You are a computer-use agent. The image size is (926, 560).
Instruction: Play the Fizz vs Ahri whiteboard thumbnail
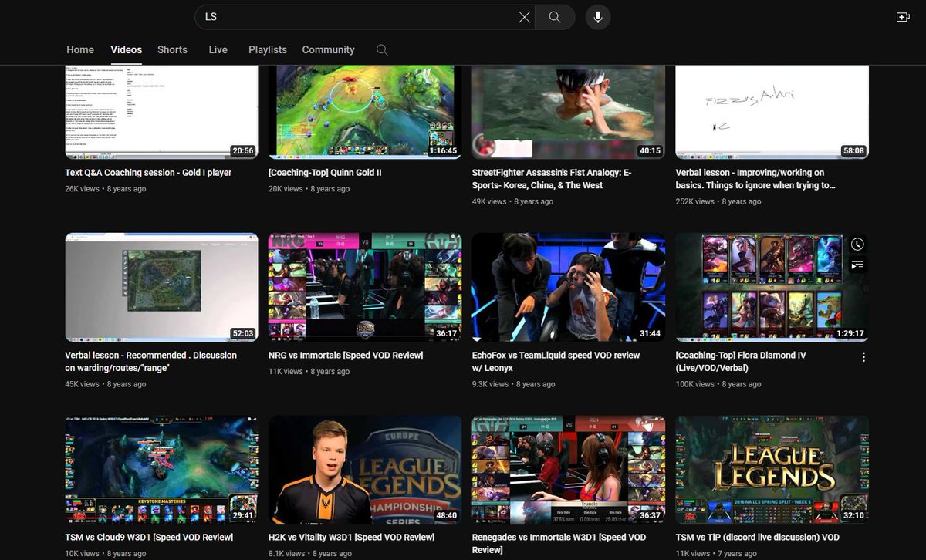[x=772, y=113]
